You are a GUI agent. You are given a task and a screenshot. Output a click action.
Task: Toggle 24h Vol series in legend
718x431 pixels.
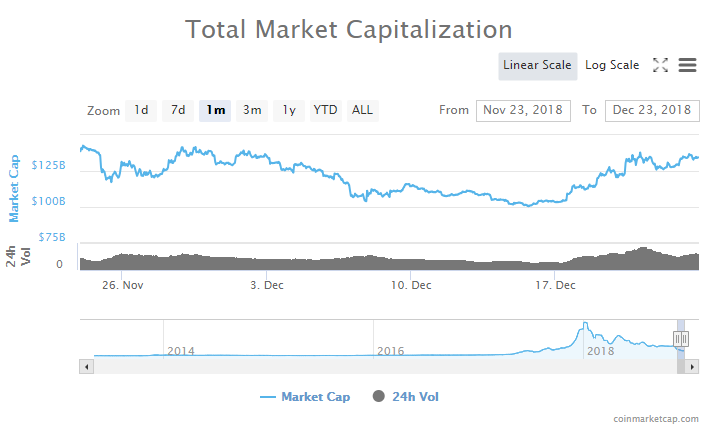[405, 397]
